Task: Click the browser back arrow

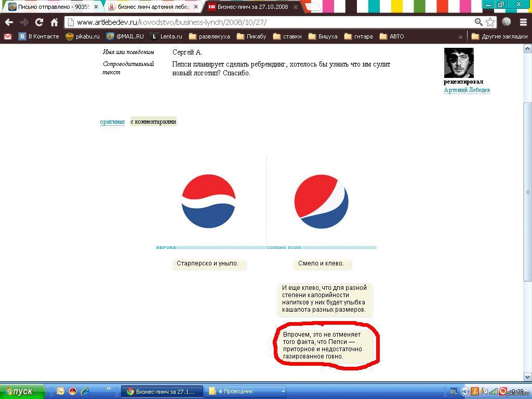Action: coord(9,22)
